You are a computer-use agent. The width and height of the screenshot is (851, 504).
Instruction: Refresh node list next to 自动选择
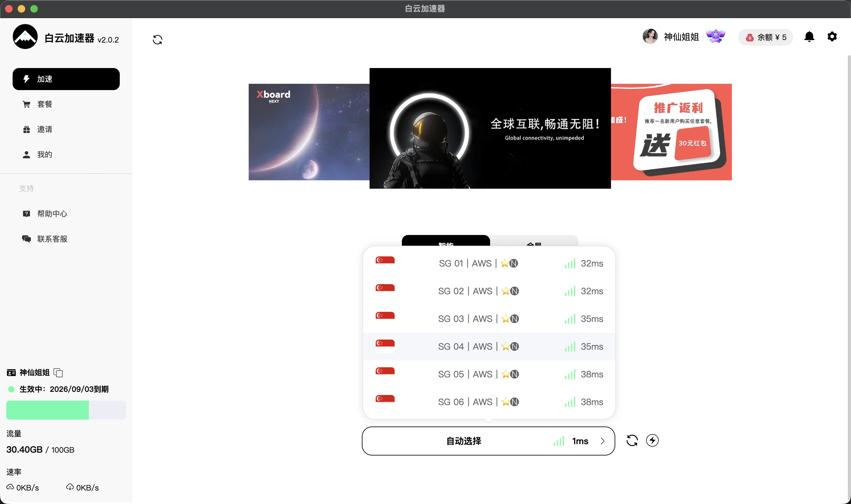[x=632, y=440]
